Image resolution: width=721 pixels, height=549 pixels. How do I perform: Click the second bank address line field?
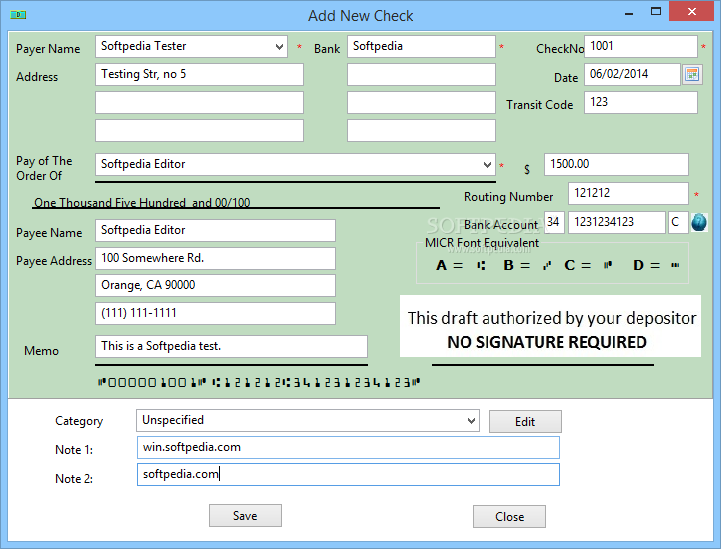[x=421, y=103]
